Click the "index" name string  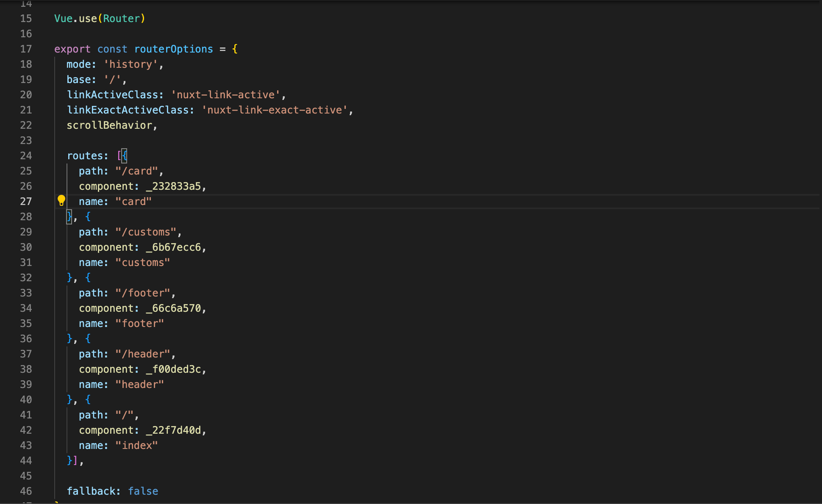136,446
